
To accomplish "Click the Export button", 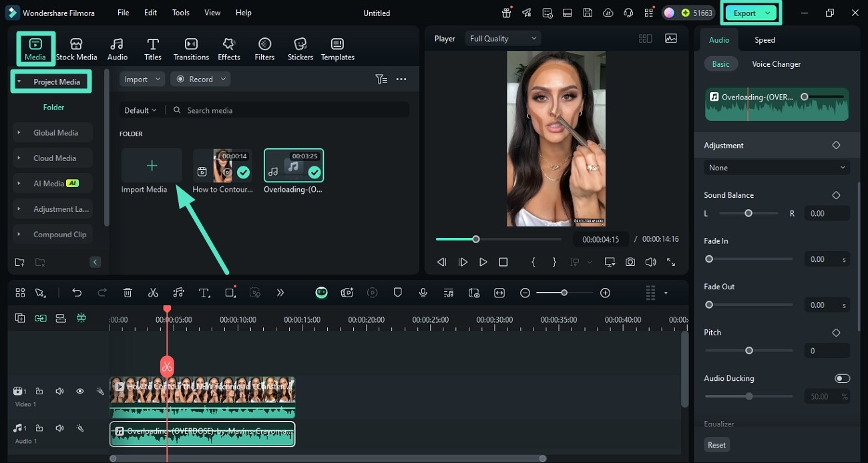I will point(744,13).
